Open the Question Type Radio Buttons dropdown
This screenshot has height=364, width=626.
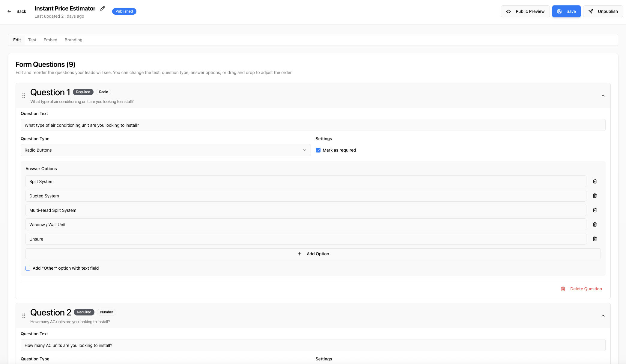click(165, 150)
